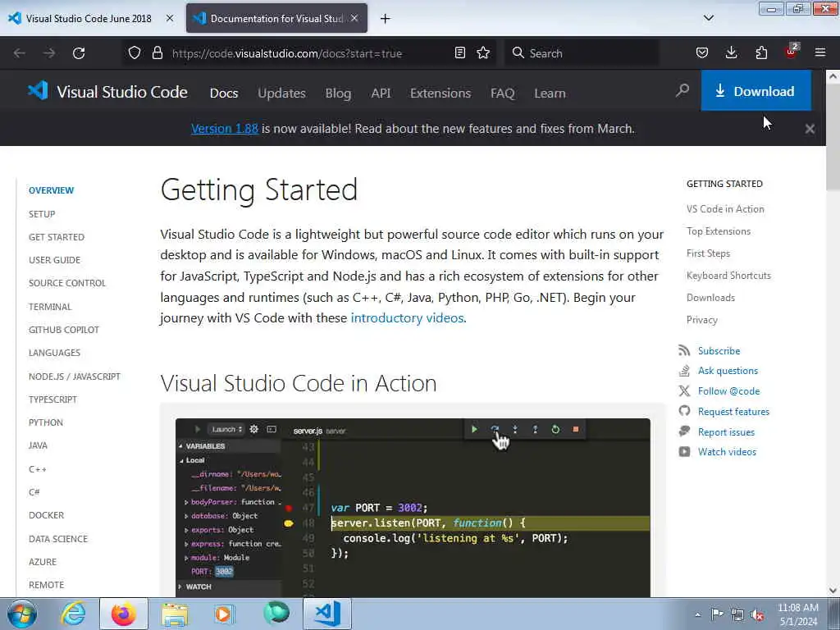Image resolution: width=840 pixels, height=630 pixels.
Task: Open the API navigation item
Action: point(381,94)
